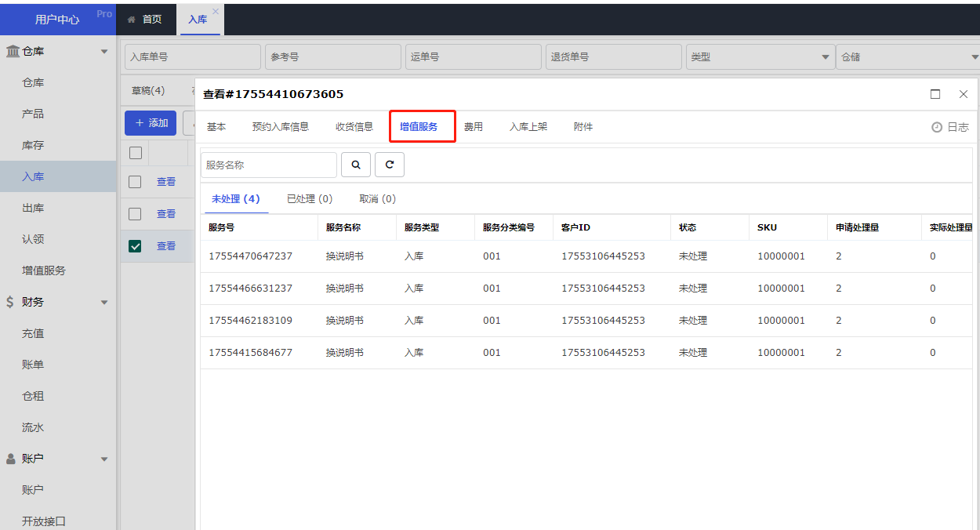Collapse the 账户 sidebar section arrow
This screenshot has height=530, width=980.
104,459
